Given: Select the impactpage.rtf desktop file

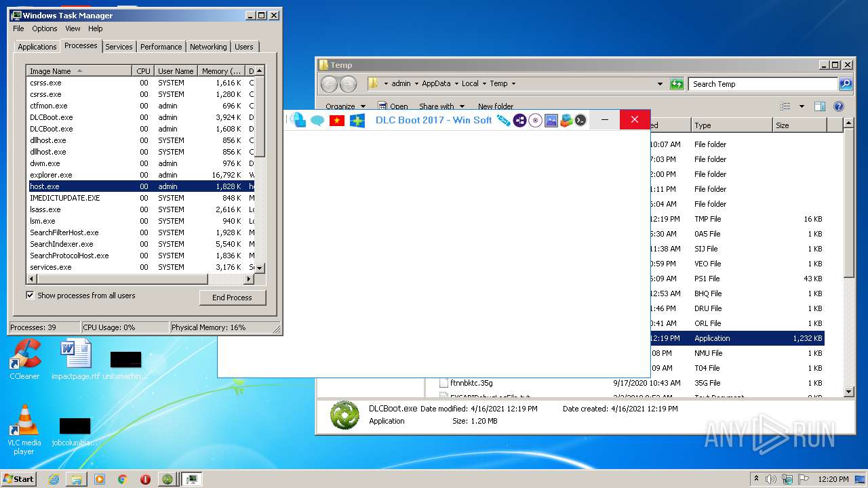Looking at the screenshot, I should point(75,359).
